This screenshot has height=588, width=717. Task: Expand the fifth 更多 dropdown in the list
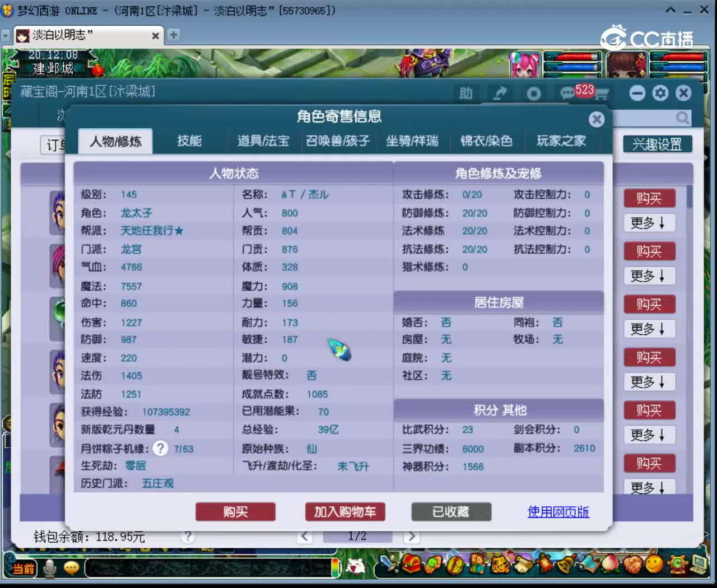point(649,435)
